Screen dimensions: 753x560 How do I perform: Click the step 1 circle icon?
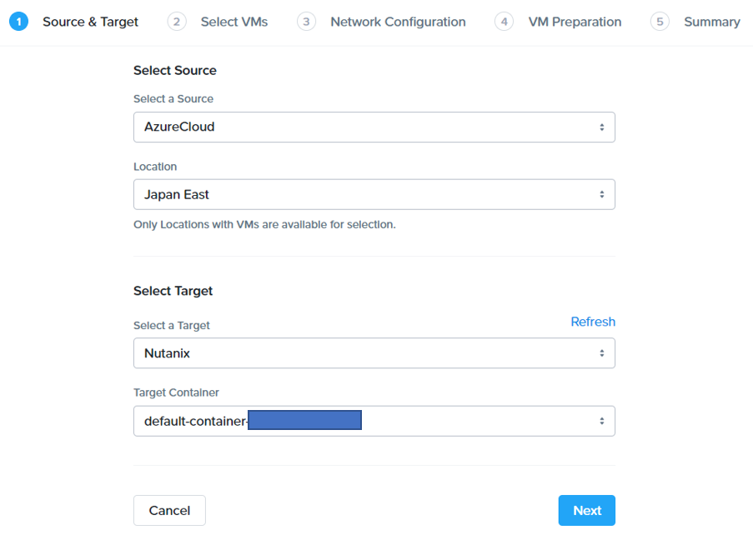point(18,22)
